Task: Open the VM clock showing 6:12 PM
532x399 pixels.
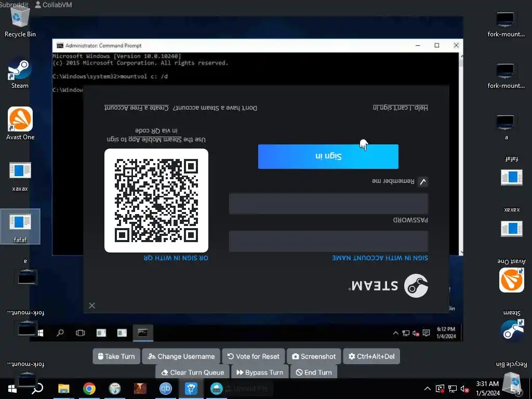Action: click(446, 333)
